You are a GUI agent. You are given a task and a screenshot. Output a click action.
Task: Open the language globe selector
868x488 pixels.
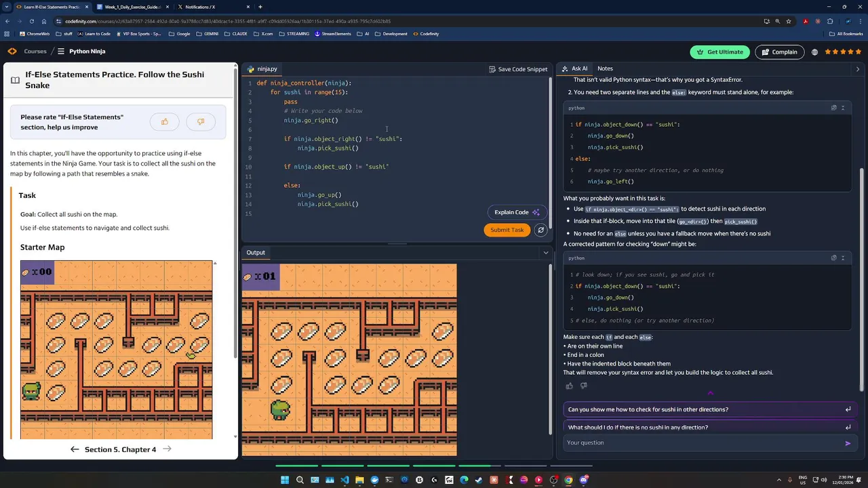click(814, 52)
